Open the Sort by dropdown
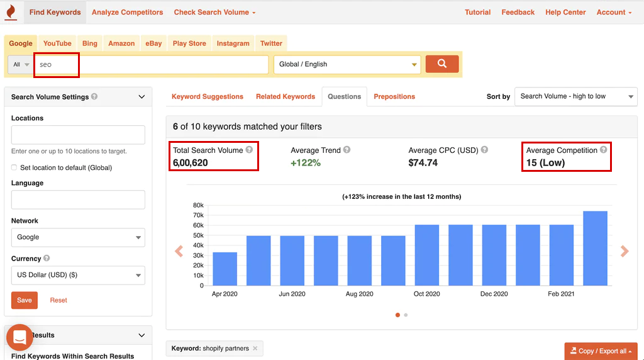 point(576,96)
